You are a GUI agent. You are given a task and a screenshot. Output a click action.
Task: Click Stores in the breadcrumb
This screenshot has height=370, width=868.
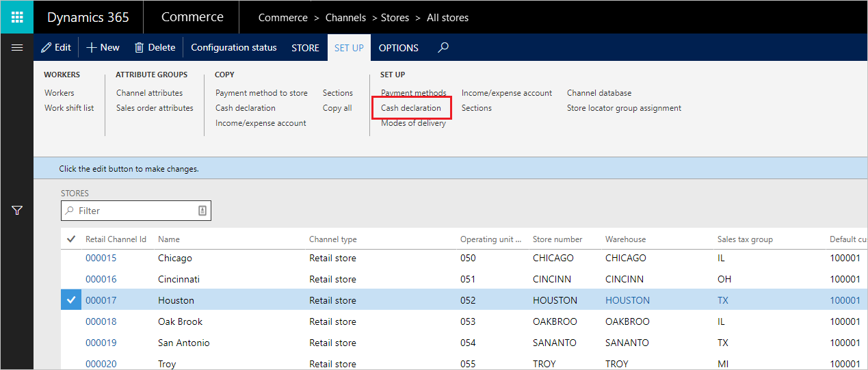pos(395,18)
